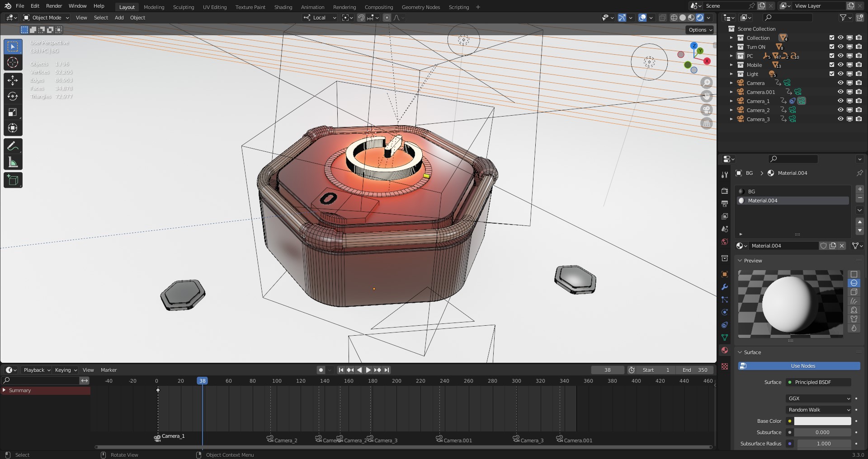This screenshot has width=868, height=459.
Task: Disable the Mobile collection checkbox
Action: 831,65
